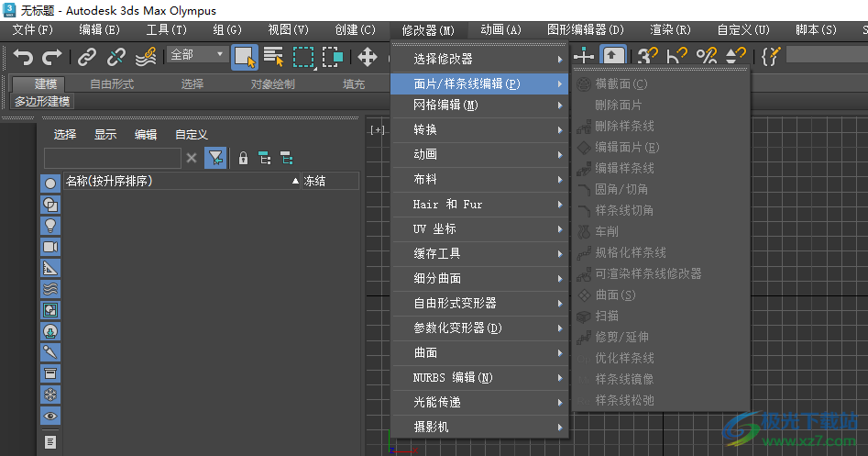Select the Unlink Selection broken-chain tool
This screenshot has height=456, width=868.
click(116, 57)
